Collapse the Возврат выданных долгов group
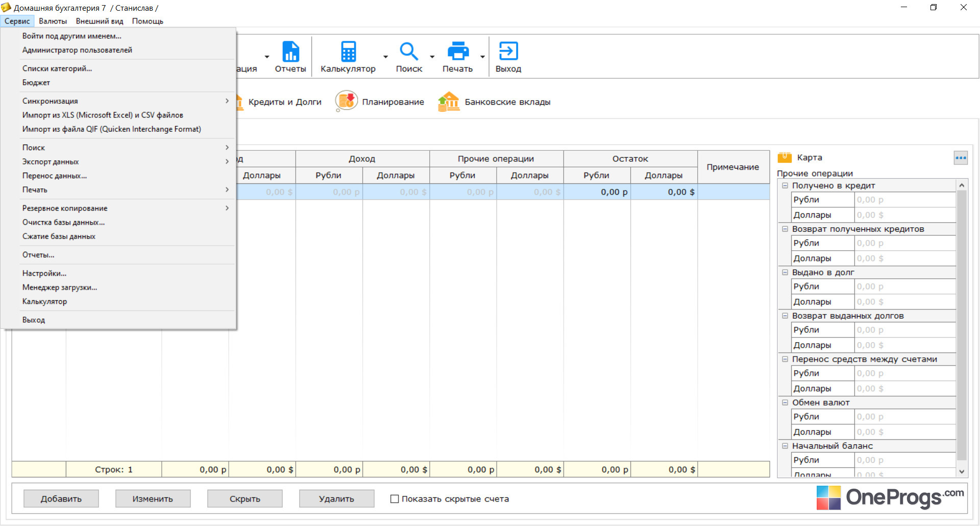980x526 pixels. [785, 316]
